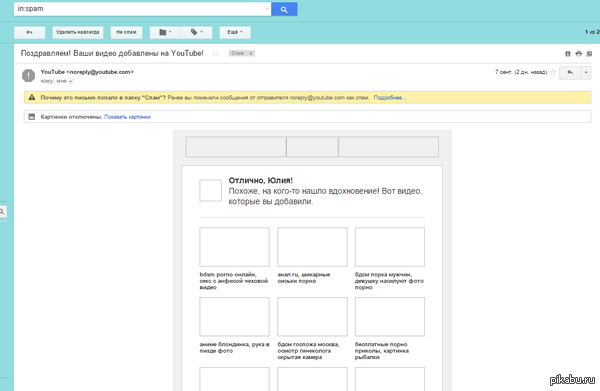Click the avatar placeholder beside 'Отлично, Юлия!'
This screenshot has height=391, width=600.
click(210, 191)
